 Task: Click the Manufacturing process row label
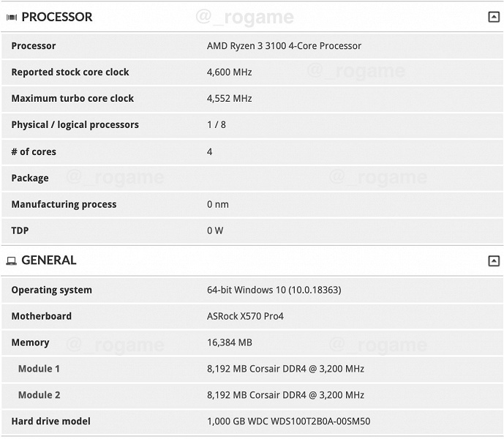pyautogui.click(x=64, y=205)
